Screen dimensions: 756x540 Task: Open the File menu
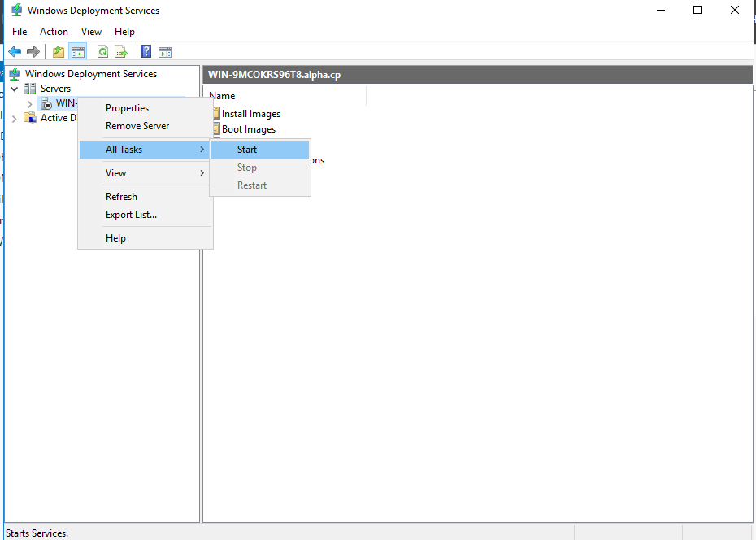point(20,32)
